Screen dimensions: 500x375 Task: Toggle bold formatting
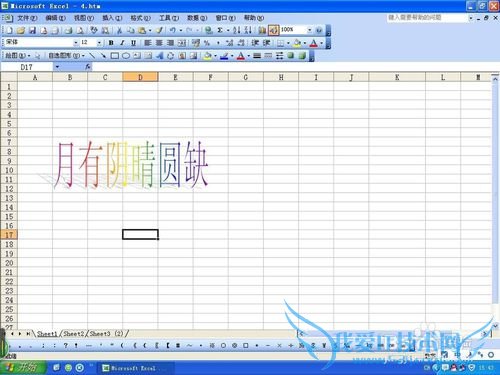[x=111, y=43]
